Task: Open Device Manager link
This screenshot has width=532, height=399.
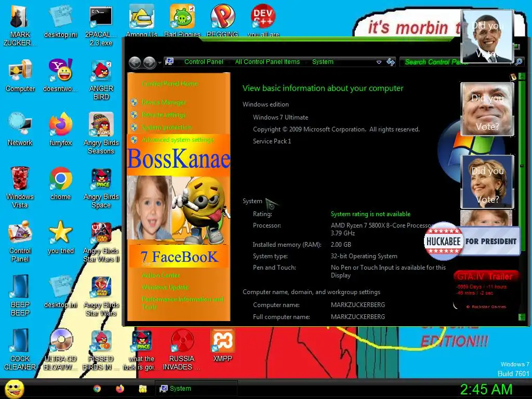Action: click(x=164, y=102)
